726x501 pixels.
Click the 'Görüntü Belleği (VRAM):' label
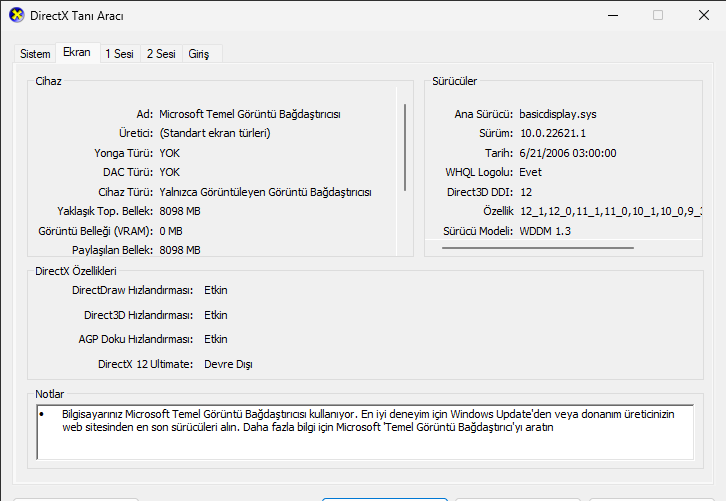click(x=95, y=231)
